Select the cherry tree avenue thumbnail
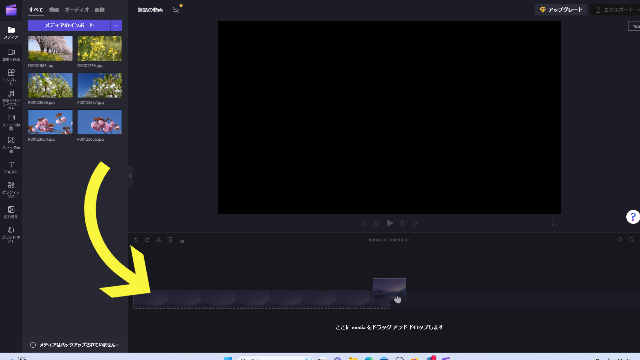 [x=50, y=49]
